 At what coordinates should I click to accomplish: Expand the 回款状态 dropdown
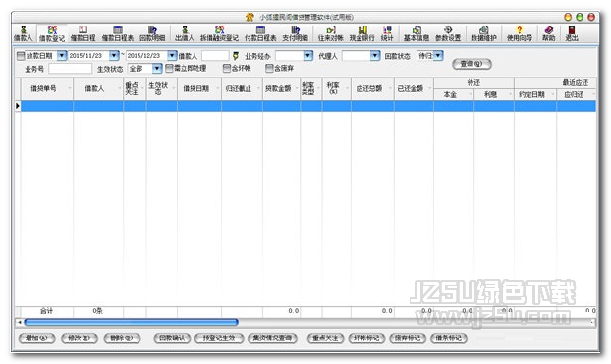438,55
